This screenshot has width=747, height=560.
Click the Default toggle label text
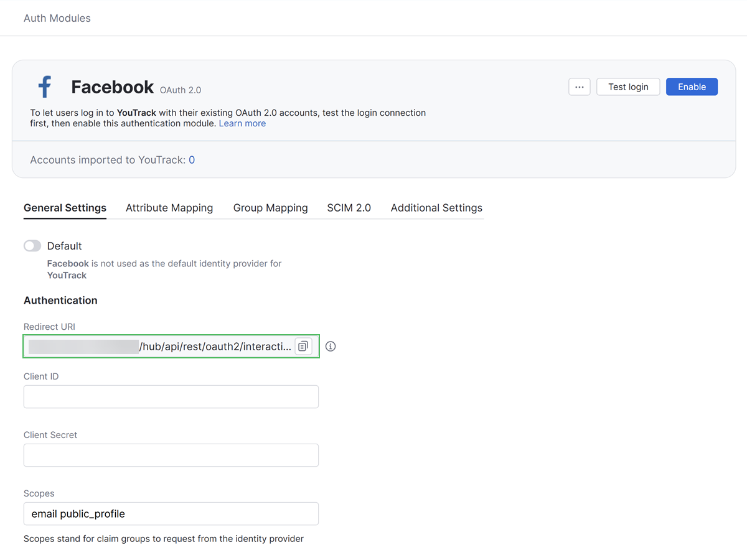coord(65,246)
